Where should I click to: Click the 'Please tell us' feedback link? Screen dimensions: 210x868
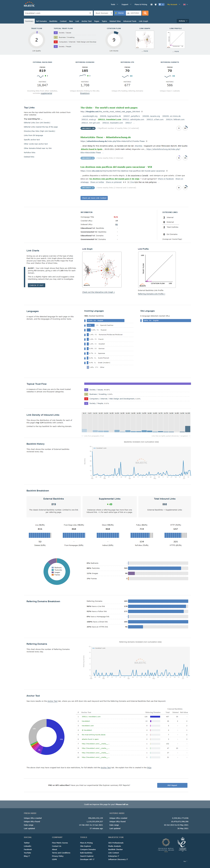coord(122,804)
